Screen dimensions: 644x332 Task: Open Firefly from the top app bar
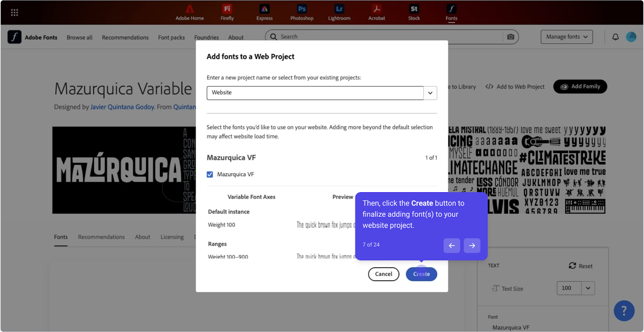pos(227,12)
